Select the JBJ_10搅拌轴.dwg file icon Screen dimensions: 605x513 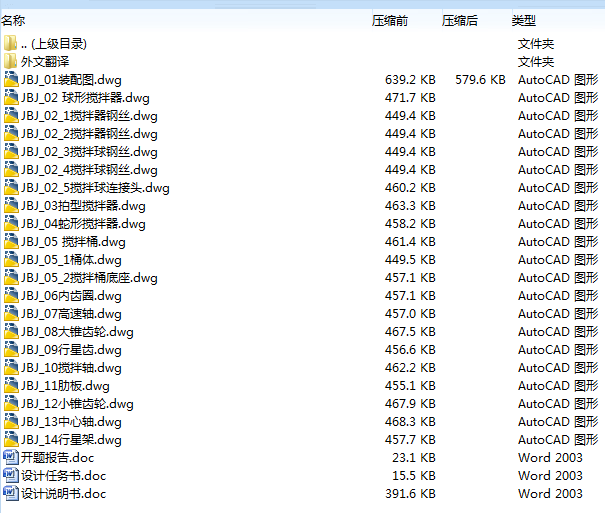click(x=11, y=368)
